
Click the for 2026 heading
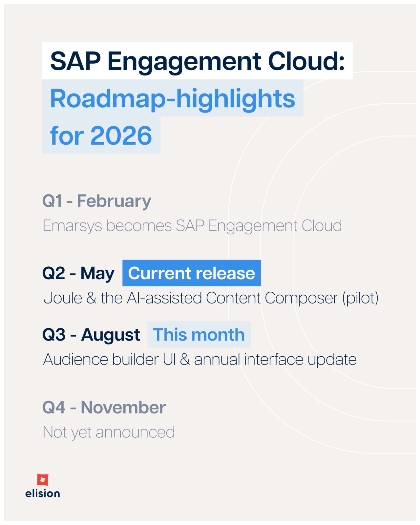point(101,135)
